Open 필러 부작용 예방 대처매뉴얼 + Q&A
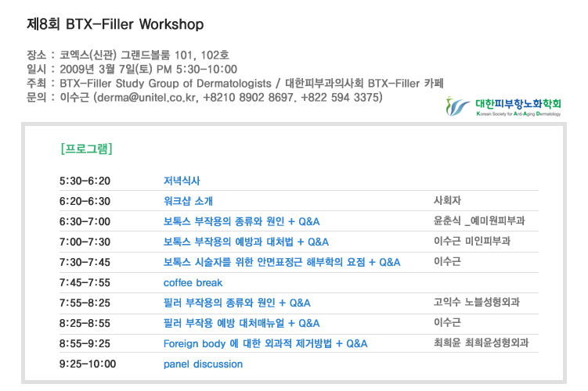Image resolution: width=588 pixels, height=391 pixels. pos(241,323)
